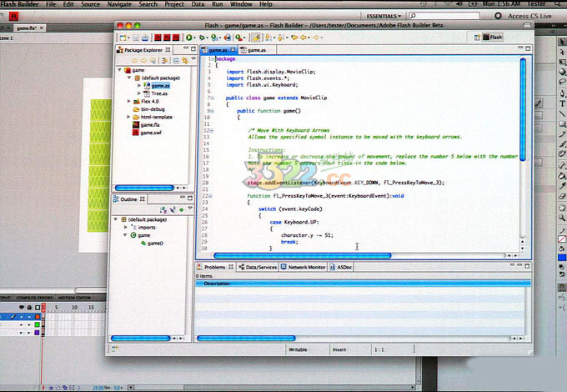Viewport: 567px width, 392px height.
Task: Toggle visibility dot of the green-swatch layer
Action: pos(21,324)
